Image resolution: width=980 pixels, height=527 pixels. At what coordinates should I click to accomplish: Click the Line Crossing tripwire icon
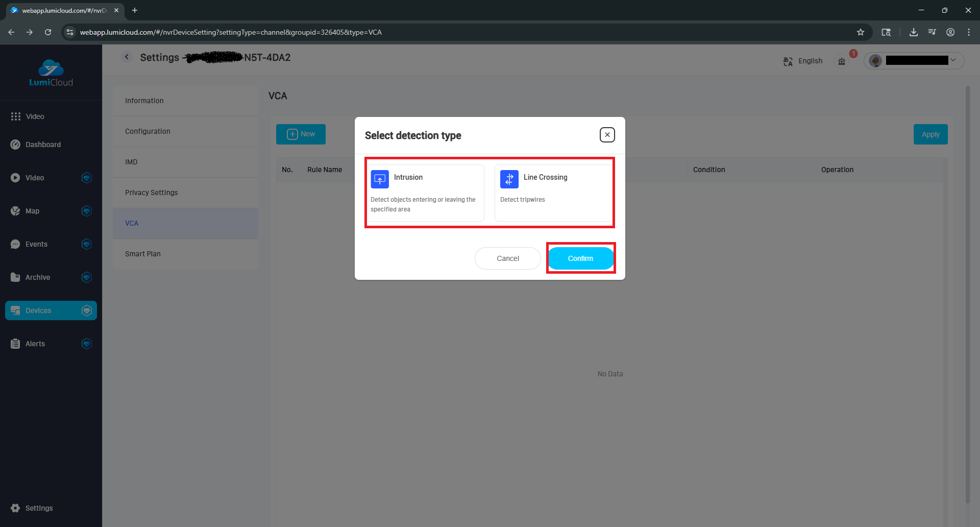click(x=509, y=179)
